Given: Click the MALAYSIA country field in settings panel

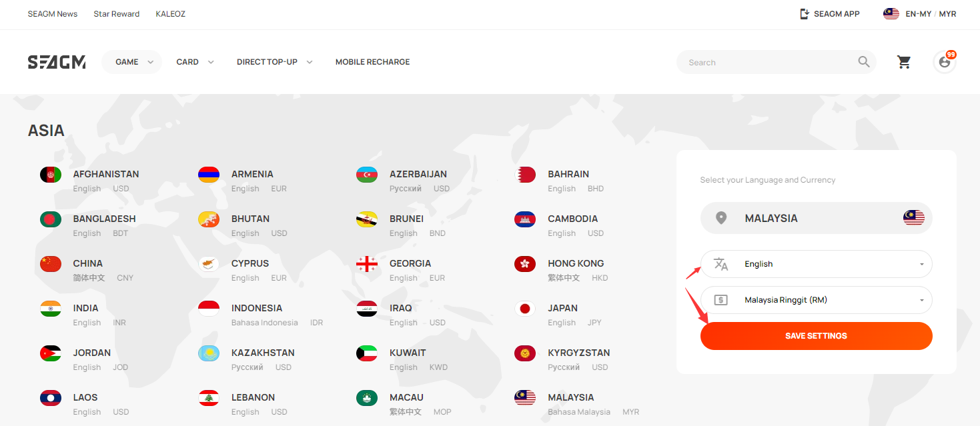Looking at the screenshot, I should point(817,218).
